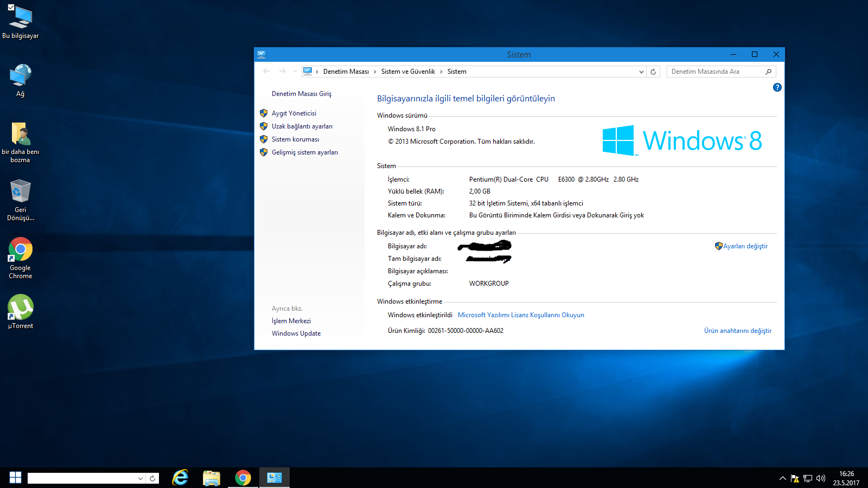Select the Ağ network desktop icon
Image resolution: width=868 pixels, height=488 pixels.
tap(20, 81)
